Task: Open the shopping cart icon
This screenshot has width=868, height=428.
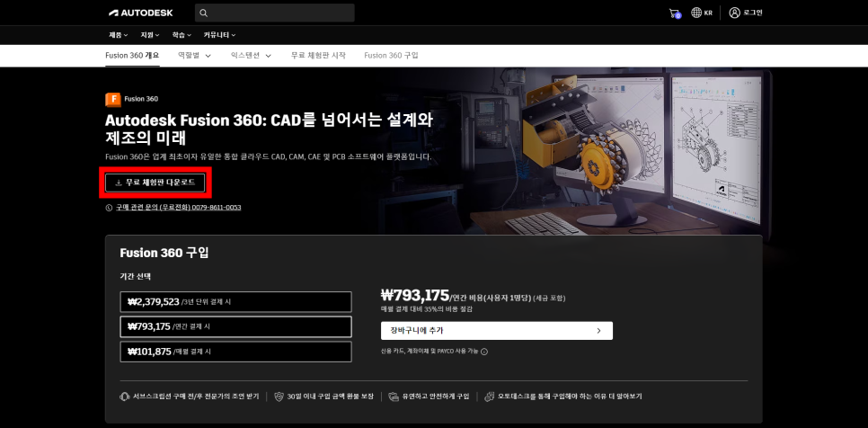Action: (674, 13)
